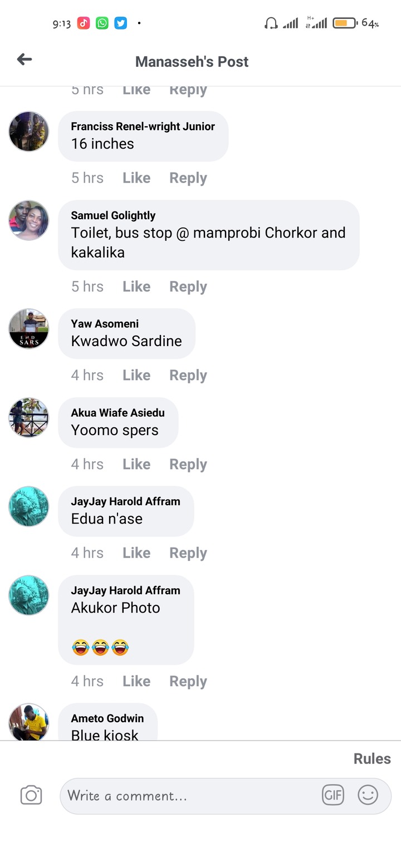Open Franciss Renel-wright Junior's profile name

coord(143,126)
